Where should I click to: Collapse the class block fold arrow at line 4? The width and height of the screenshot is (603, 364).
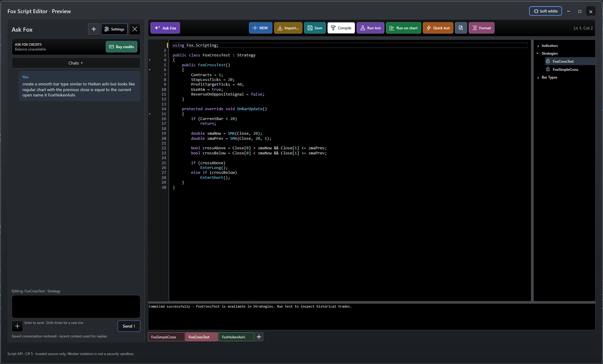tap(150, 60)
